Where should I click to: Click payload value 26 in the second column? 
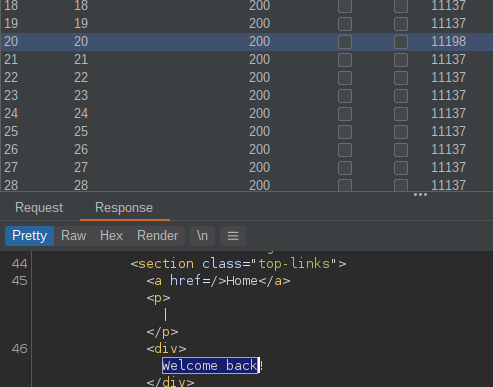[x=81, y=150]
